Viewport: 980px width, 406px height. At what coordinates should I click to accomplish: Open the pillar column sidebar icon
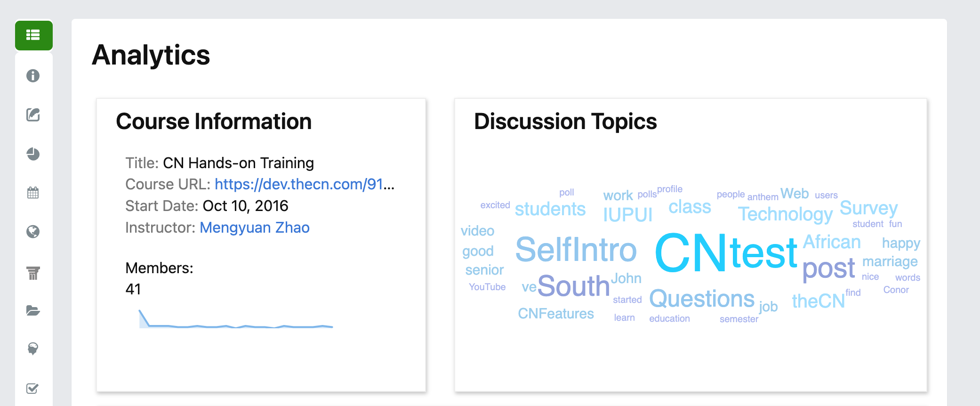point(33,273)
